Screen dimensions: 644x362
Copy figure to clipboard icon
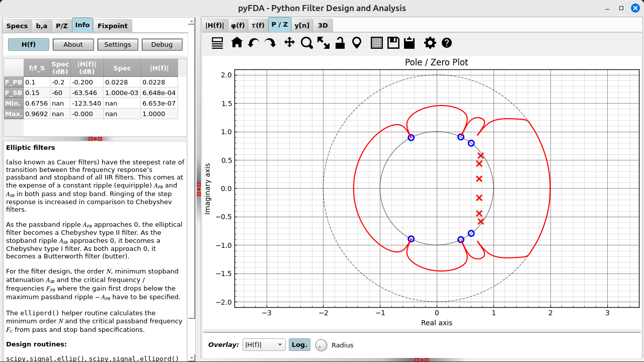(x=410, y=43)
